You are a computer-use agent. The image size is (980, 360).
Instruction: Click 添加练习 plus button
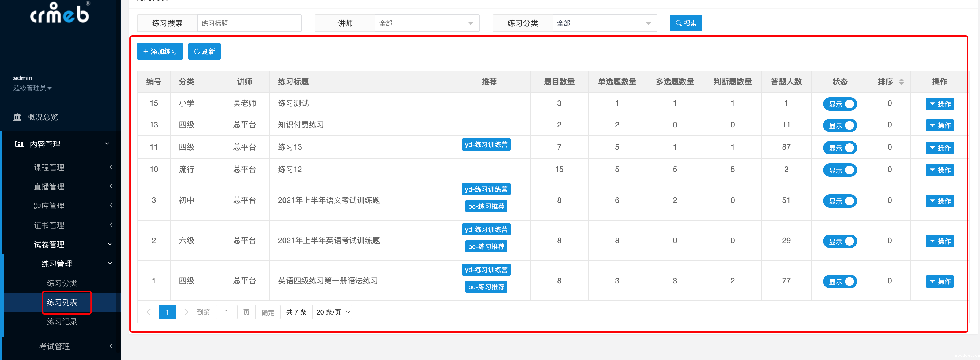(x=160, y=52)
